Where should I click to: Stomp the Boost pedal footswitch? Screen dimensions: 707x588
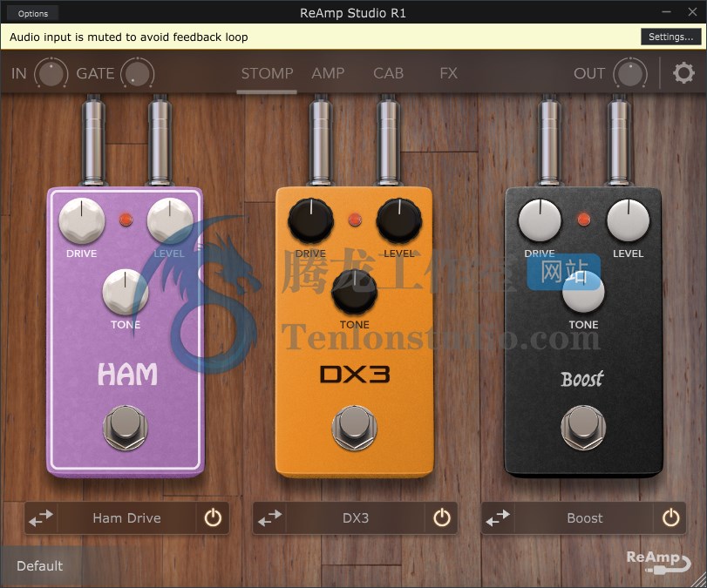coord(583,428)
